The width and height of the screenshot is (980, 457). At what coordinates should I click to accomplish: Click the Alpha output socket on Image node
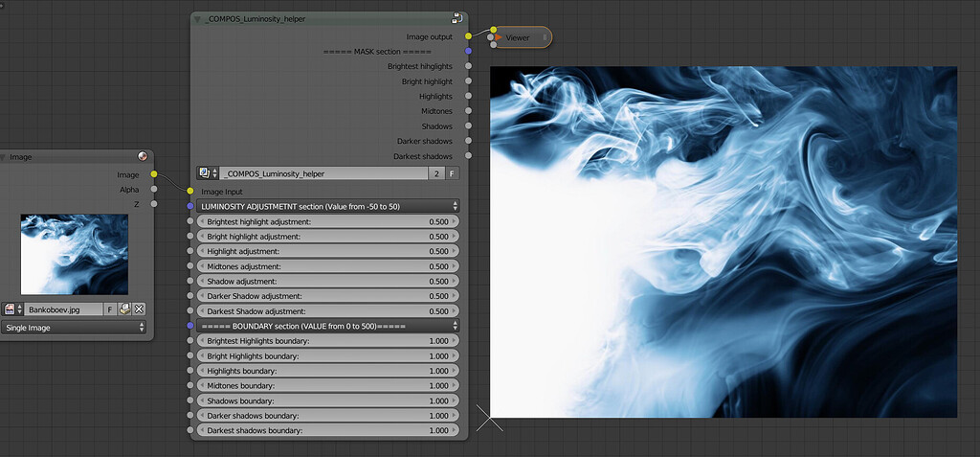coord(154,189)
